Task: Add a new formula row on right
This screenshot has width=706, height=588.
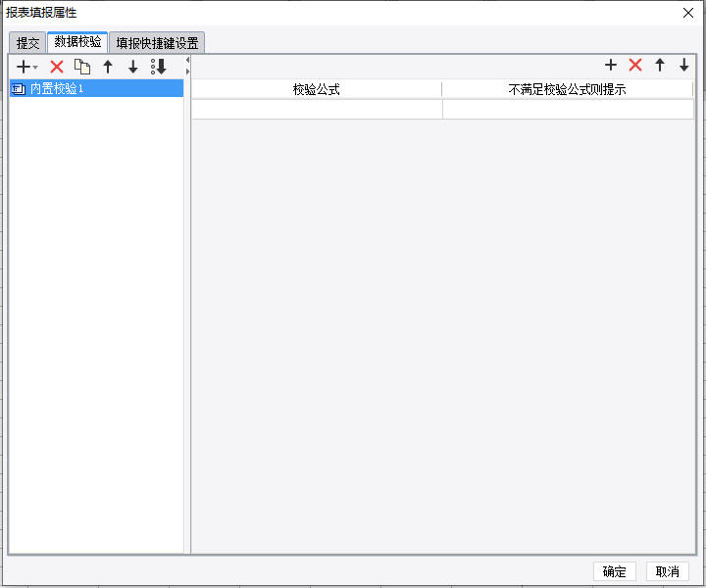Action: [611, 66]
